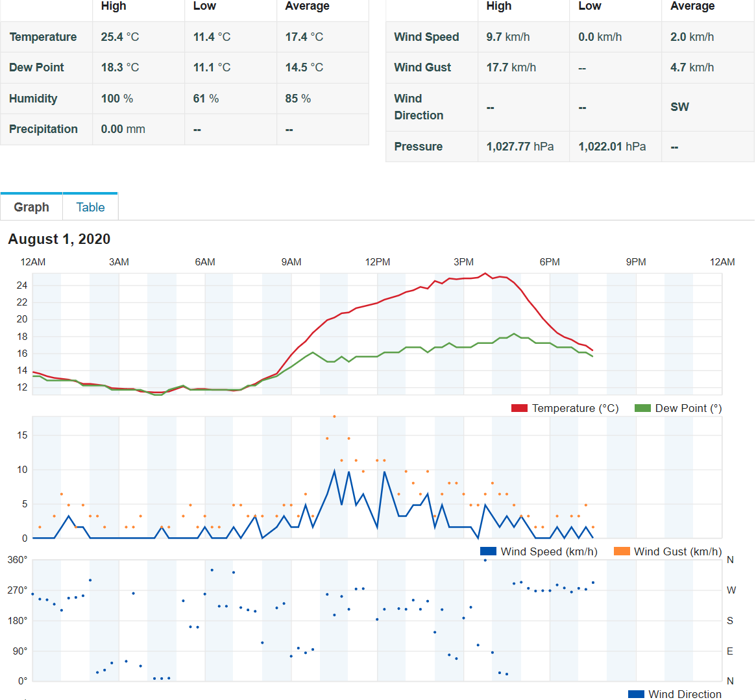The width and height of the screenshot is (756, 700).
Task: Click the wind speed low 0.0 km/h
Action: tap(600, 37)
